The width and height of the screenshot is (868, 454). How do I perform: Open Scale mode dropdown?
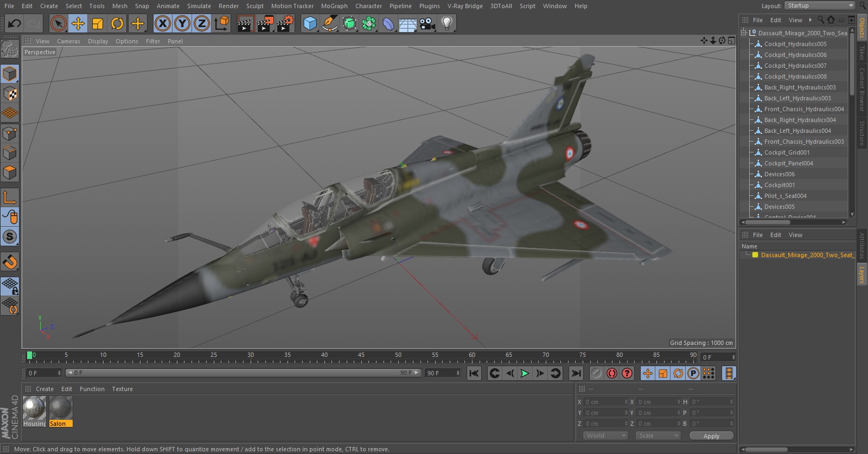pos(658,436)
